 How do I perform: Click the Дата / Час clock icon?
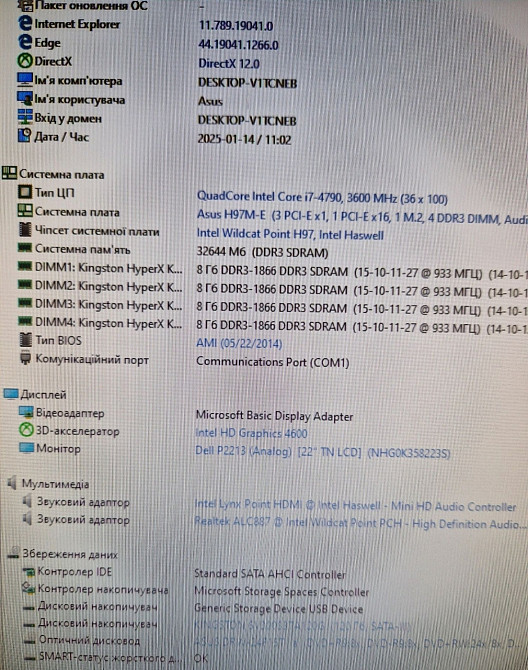[25, 135]
